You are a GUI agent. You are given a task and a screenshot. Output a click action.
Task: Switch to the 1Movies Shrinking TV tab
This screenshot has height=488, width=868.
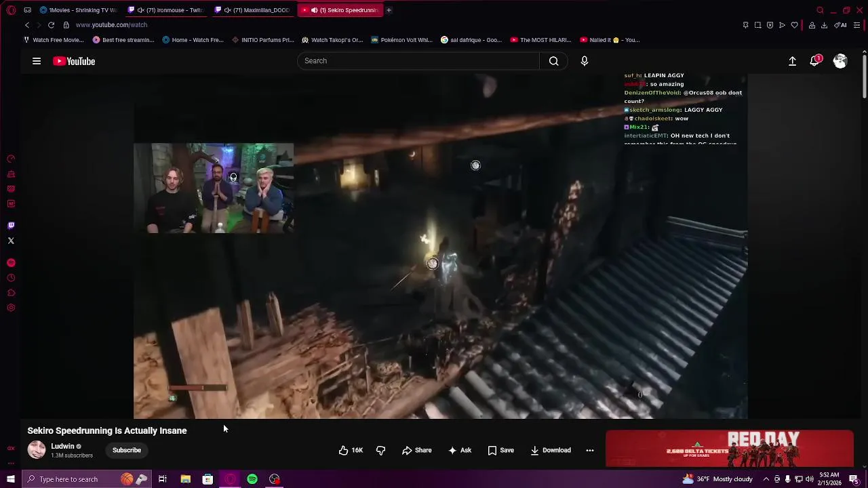click(79, 10)
